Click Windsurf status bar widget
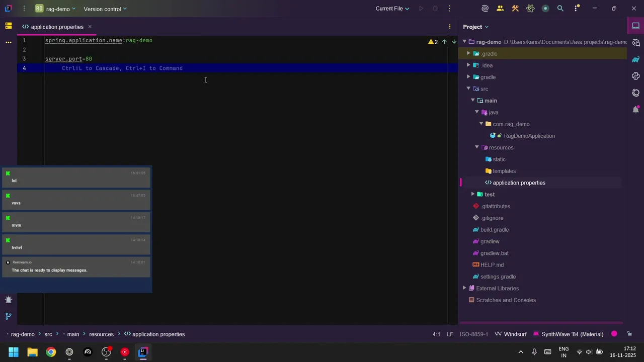 [510, 334]
